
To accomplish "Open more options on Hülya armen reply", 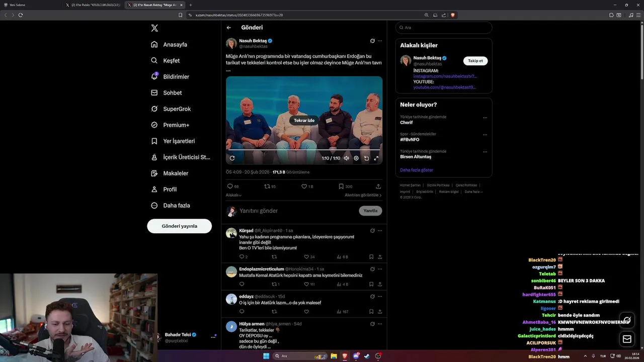I will [380, 323].
